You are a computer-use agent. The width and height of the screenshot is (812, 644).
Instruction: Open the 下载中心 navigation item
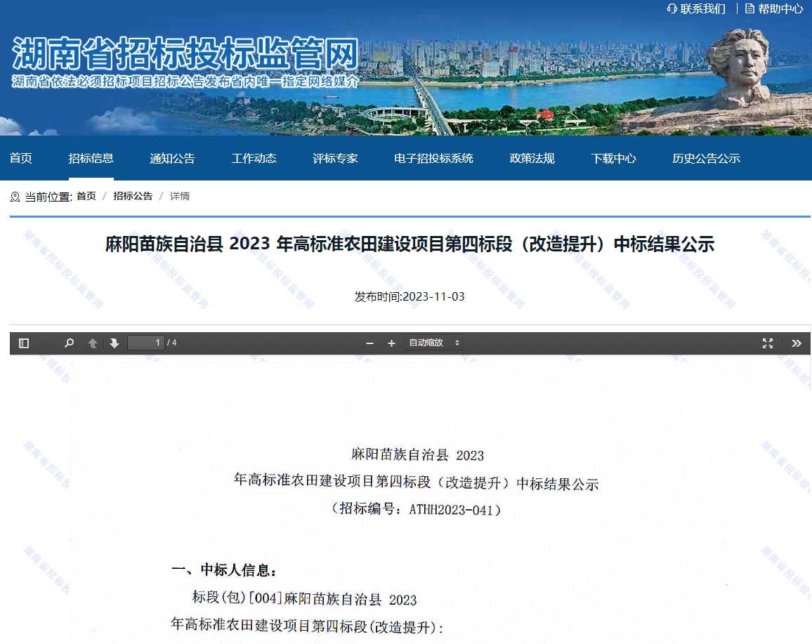point(613,158)
